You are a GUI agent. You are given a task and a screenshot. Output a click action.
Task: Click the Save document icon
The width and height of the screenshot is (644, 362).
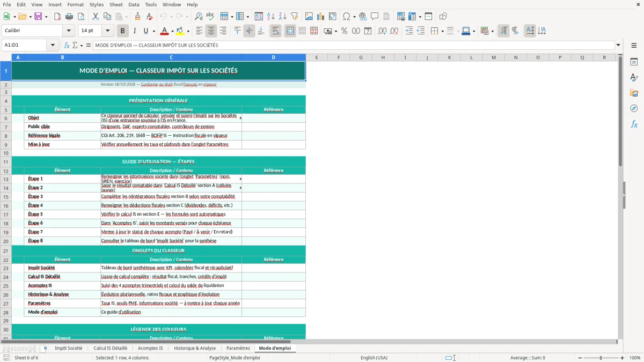(38, 17)
